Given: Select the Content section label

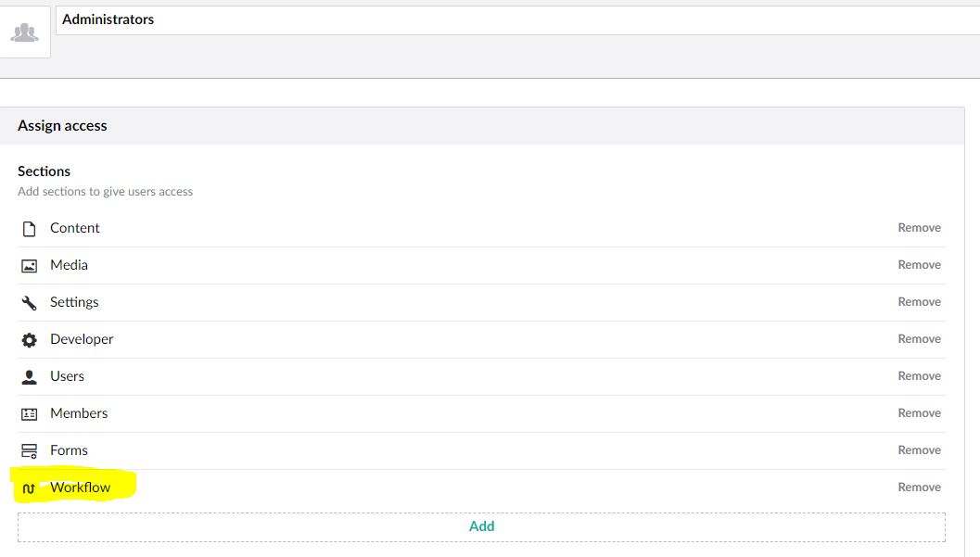Looking at the screenshot, I should point(74,228).
